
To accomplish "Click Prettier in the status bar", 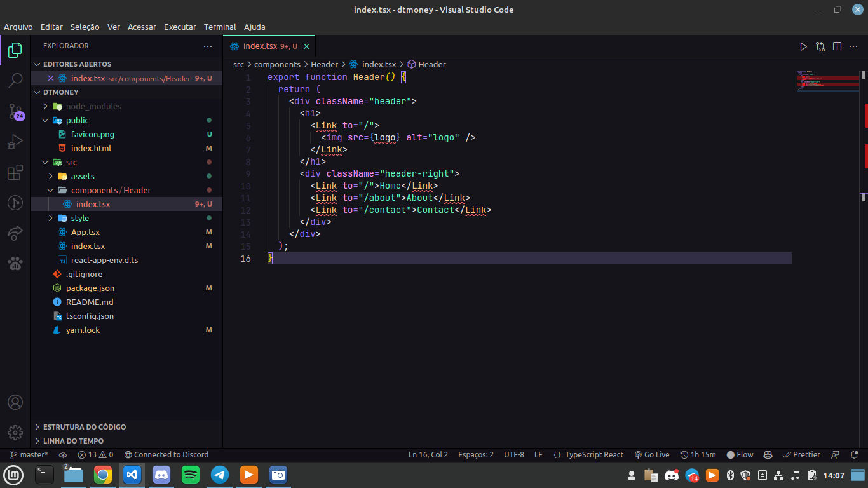I will pyautogui.click(x=801, y=455).
